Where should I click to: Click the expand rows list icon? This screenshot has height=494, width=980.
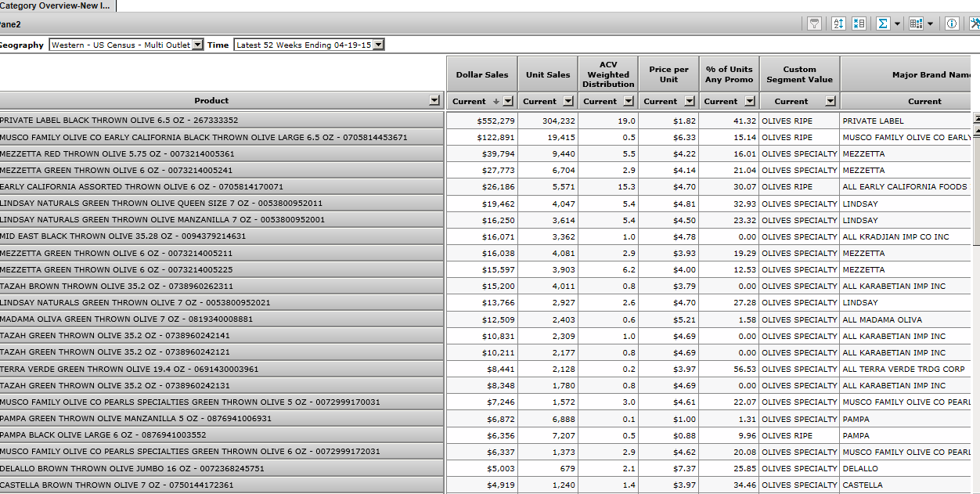click(859, 23)
